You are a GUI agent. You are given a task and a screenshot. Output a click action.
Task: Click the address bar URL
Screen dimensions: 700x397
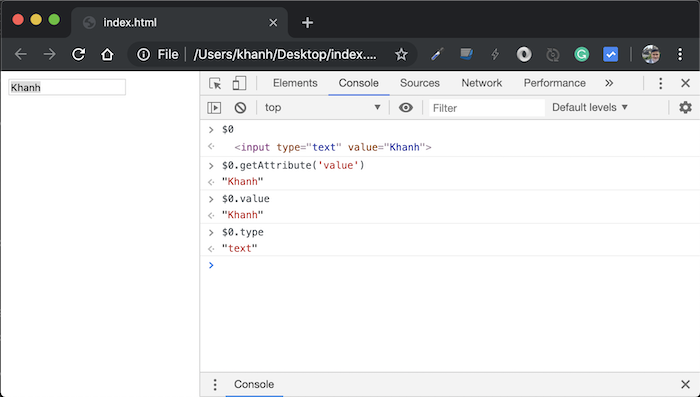pos(285,54)
